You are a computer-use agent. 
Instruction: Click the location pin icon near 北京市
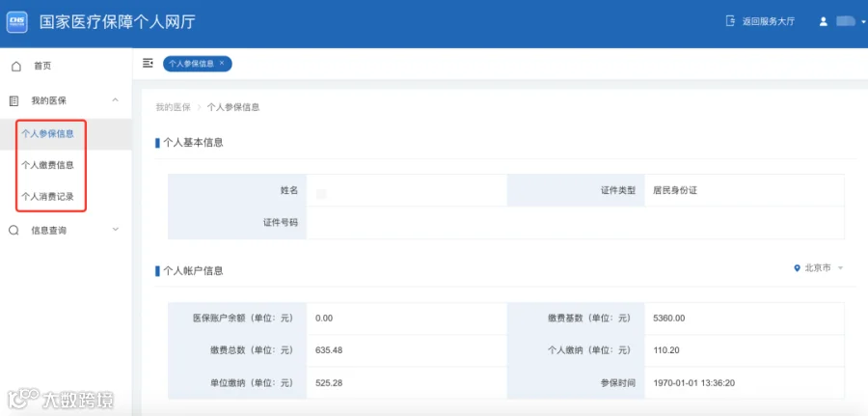(x=798, y=268)
